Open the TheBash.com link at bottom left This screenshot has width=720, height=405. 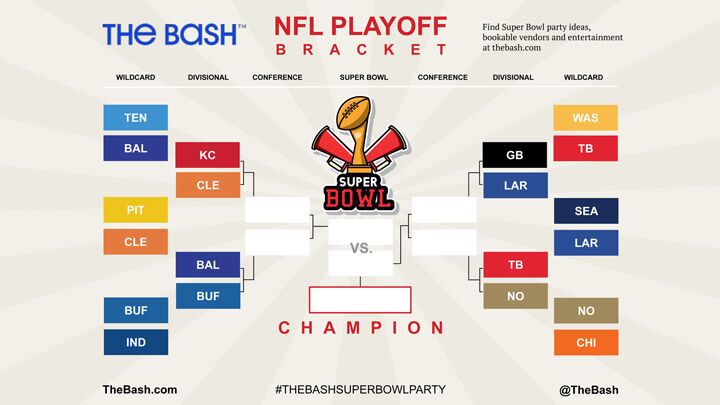pos(140,389)
